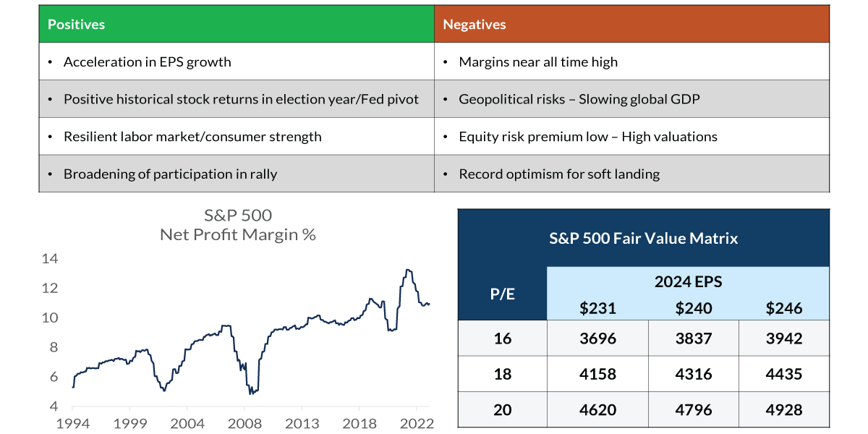Select 'Margins near all time high' row
Screen dimensions: 868x434
point(538,62)
